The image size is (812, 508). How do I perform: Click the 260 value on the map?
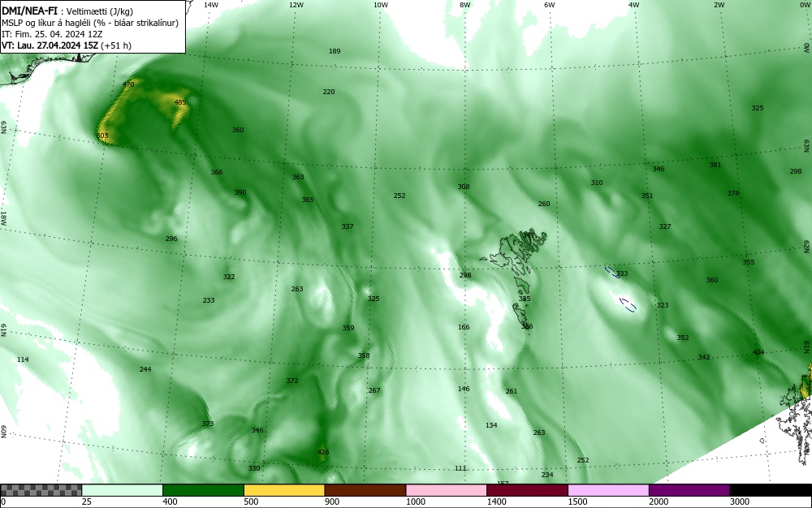[x=544, y=204]
